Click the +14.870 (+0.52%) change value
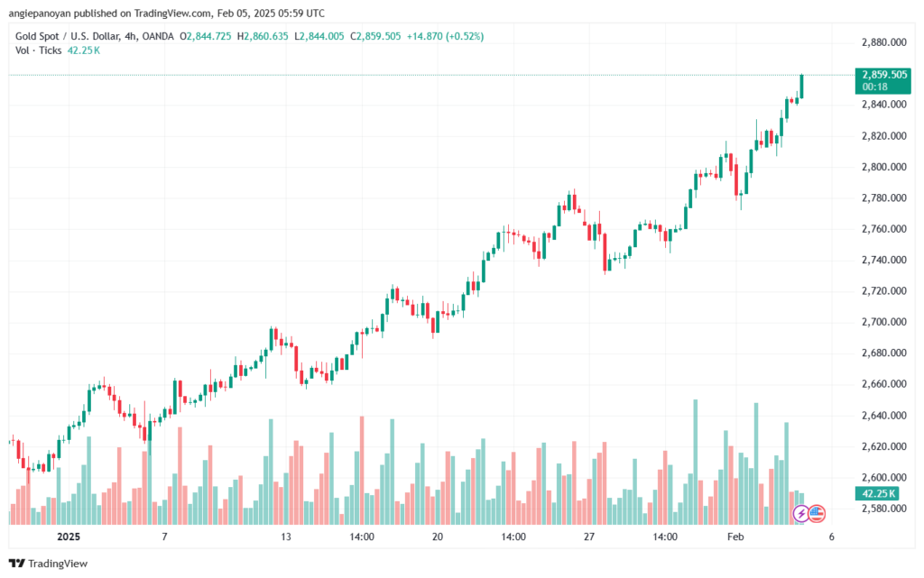This screenshot has height=578, width=924. 445,36
